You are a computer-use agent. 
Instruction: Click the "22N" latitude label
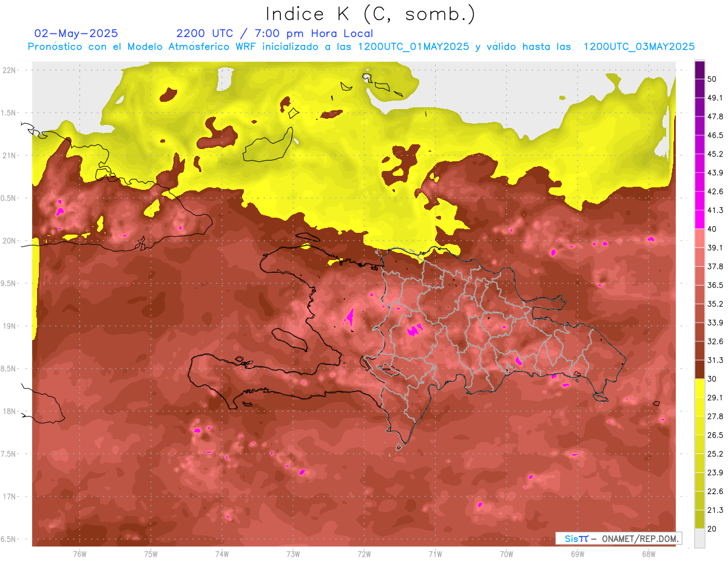(10, 70)
